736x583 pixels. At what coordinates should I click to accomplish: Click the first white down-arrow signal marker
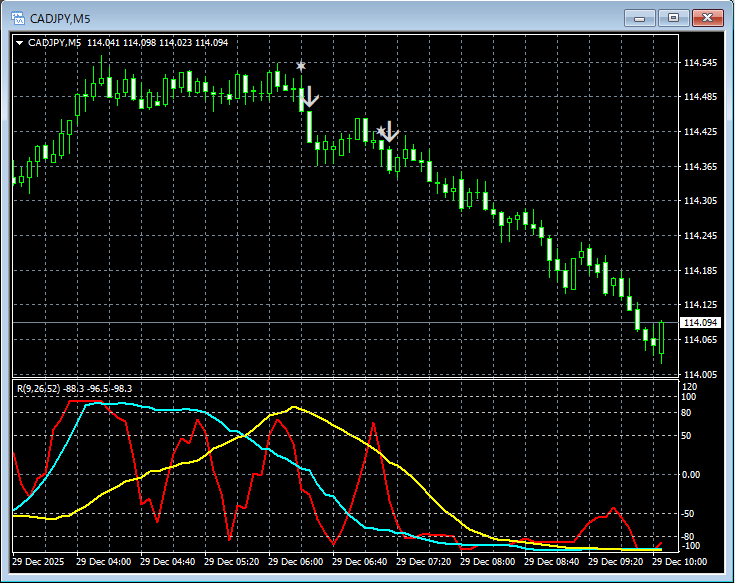[x=309, y=98]
